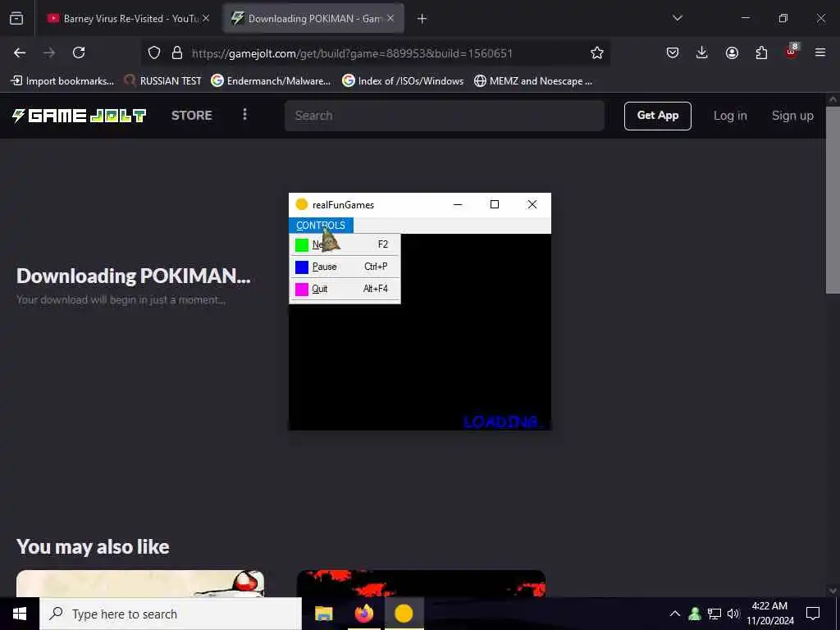The image size is (840, 630).
Task: Click realFunGames yellow circle taskbar icon
Action: point(404,614)
